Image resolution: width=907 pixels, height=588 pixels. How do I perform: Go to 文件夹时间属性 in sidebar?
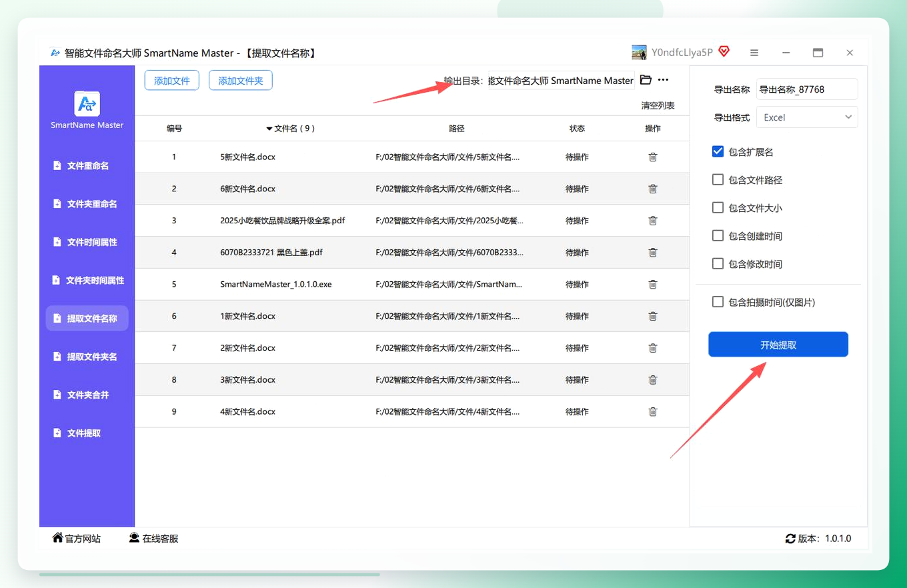pos(87,280)
